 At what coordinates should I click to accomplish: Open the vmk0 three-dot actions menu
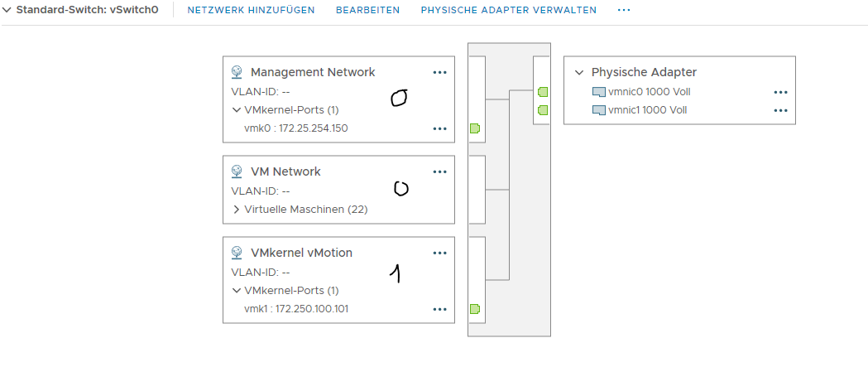439,128
